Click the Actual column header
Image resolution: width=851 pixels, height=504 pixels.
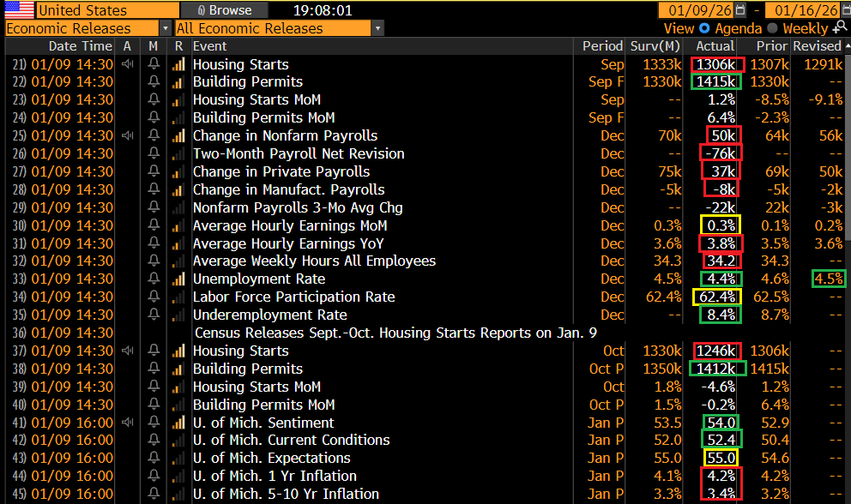[715, 46]
